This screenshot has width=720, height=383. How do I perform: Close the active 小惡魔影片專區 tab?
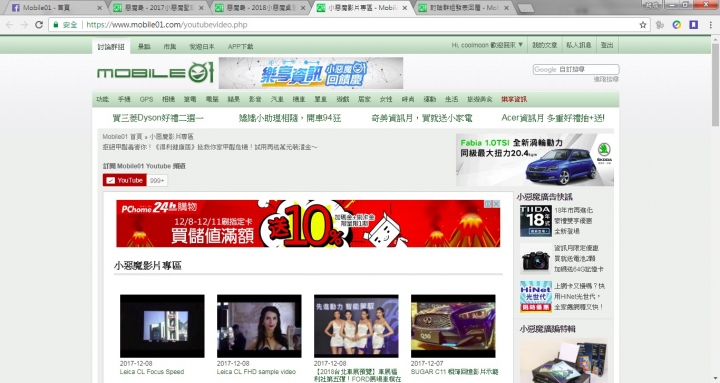click(x=405, y=8)
